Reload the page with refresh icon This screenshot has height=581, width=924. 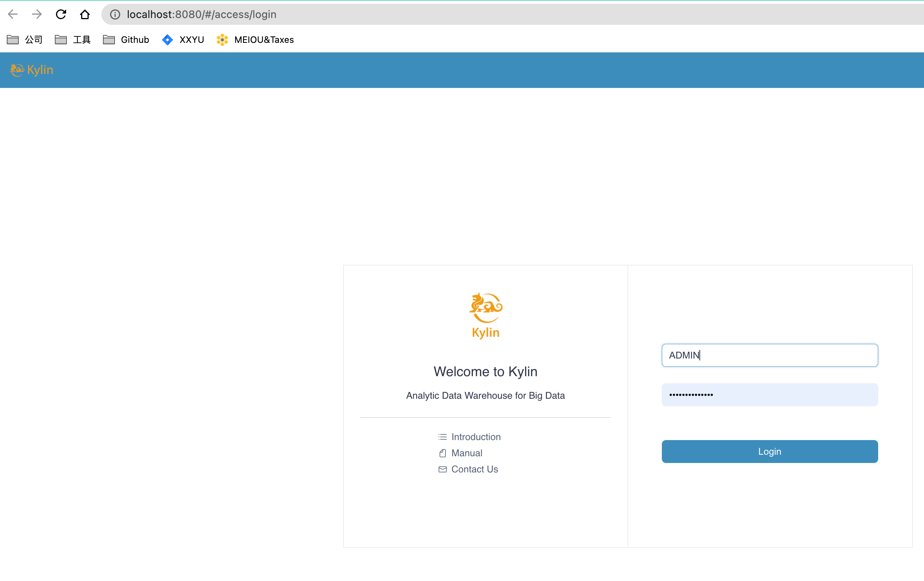(x=61, y=14)
